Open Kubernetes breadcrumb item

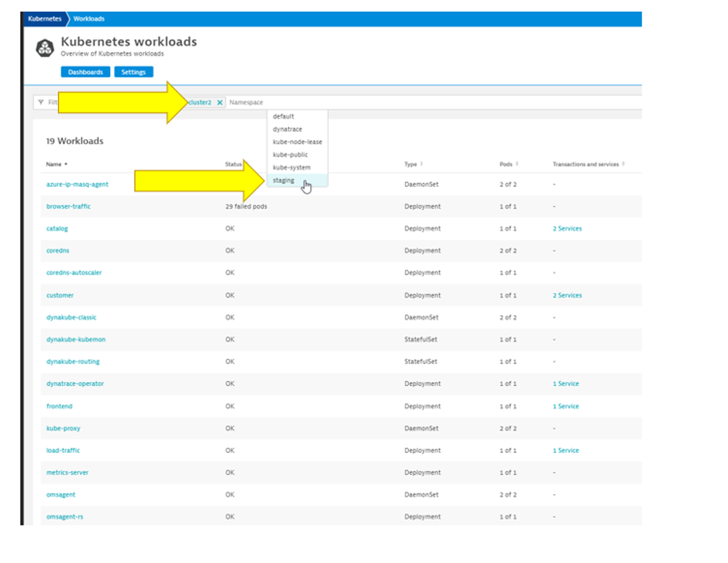pos(45,19)
